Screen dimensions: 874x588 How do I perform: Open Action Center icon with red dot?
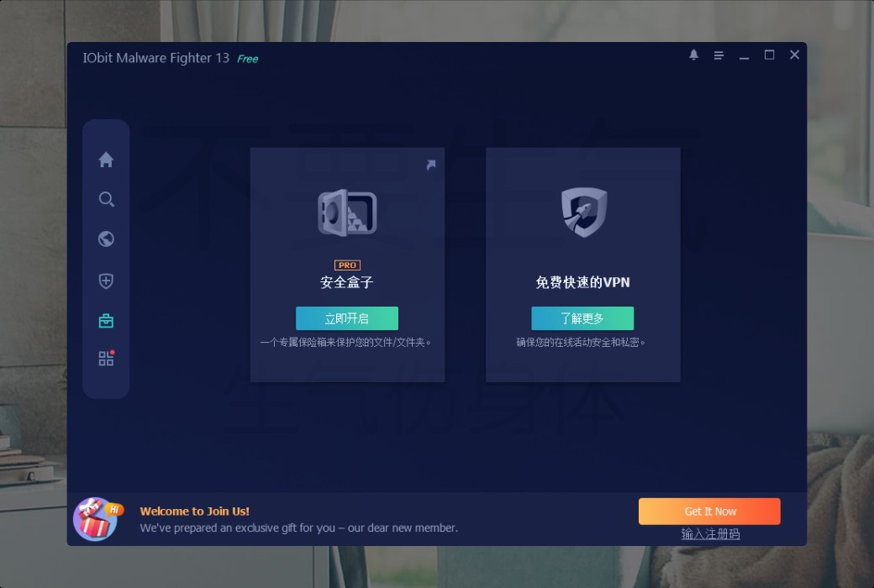click(x=105, y=357)
